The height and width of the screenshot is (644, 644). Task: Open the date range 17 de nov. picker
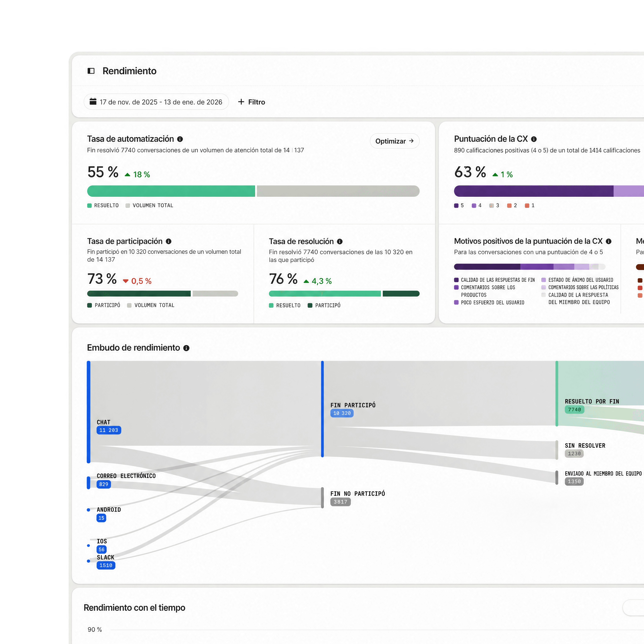(x=156, y=102)
